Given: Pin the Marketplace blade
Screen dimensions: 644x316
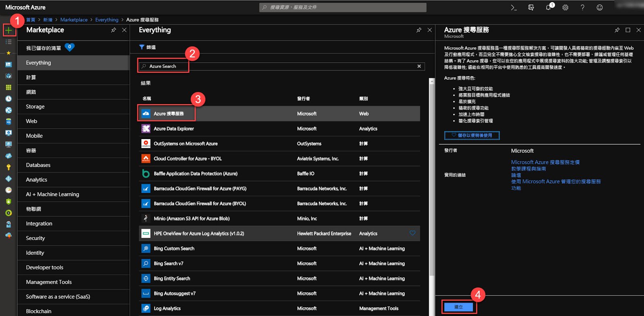Looking at the screenshot, I should [x=114, y=30].
